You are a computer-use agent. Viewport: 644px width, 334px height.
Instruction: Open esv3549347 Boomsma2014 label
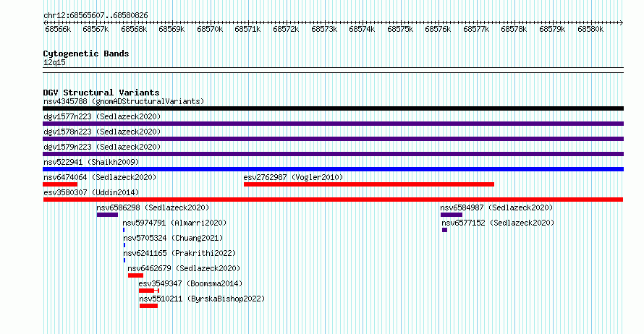click(190, 283)
